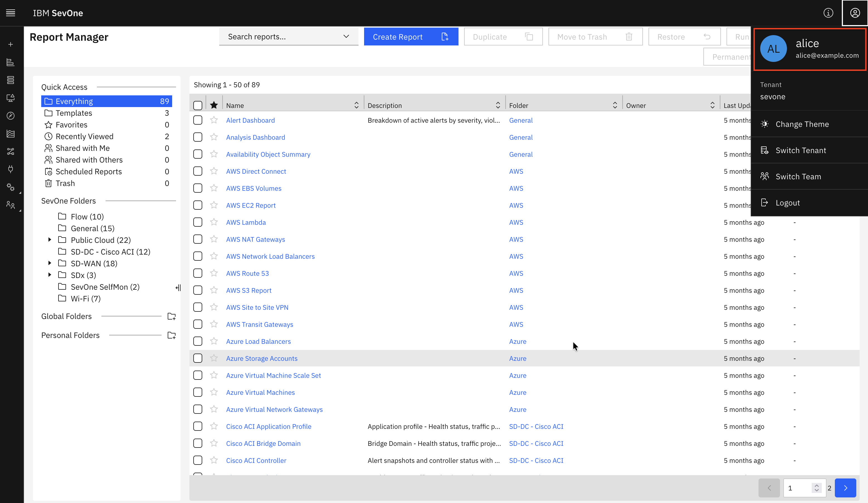Screen dimensions: 868x503
Task: Check the Alert Dashboard row checkbox
Action: (x=198, y=120)
